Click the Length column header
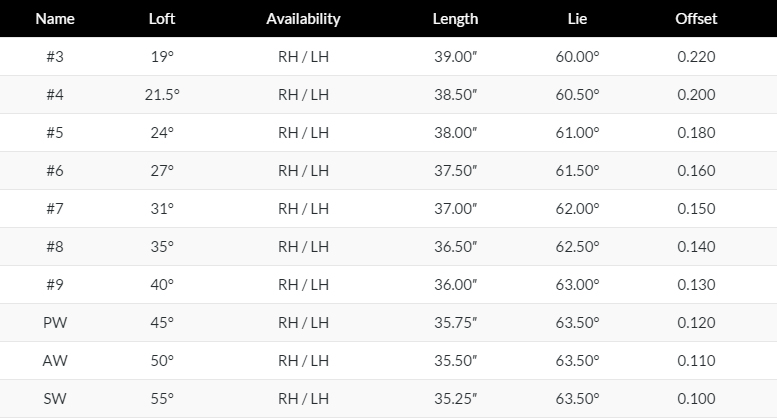The height and width of the screenshot is (418, 777). (x=455, y=19)
